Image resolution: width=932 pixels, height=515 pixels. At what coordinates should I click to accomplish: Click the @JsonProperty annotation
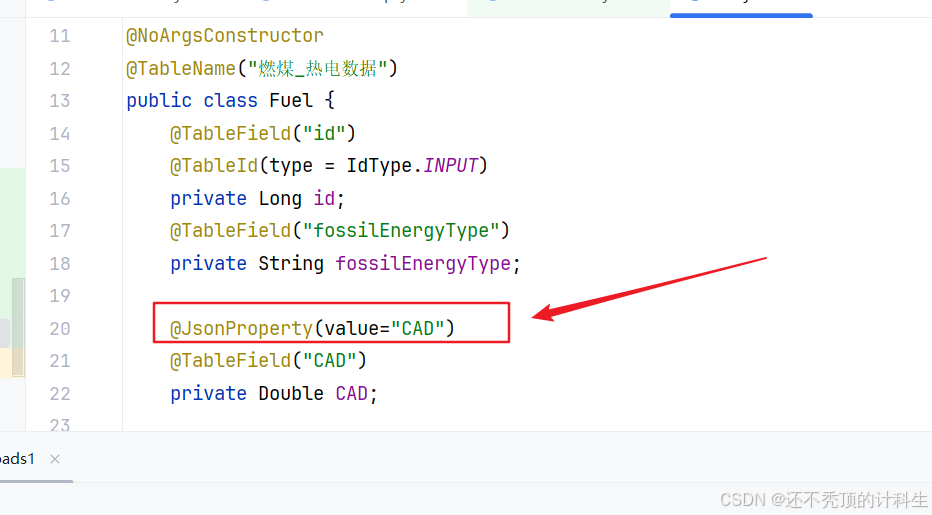click(241, 328)
